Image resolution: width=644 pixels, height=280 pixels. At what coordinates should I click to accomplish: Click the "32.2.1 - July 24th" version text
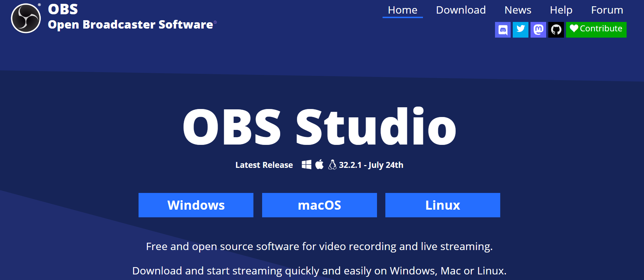point(371,165)
